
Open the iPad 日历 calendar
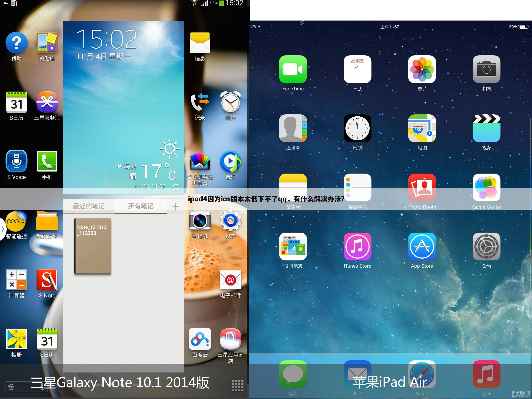tap(357, 69)
